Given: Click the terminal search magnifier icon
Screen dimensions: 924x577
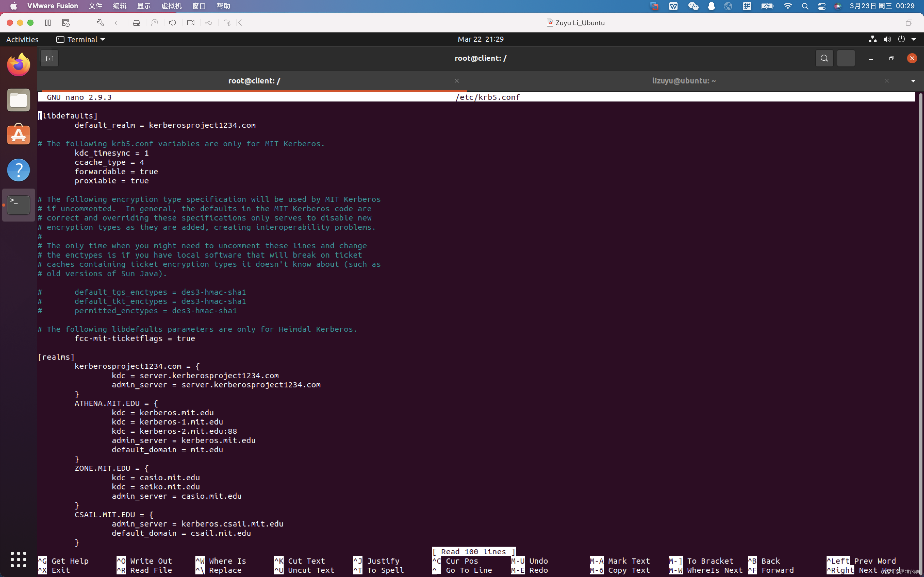Looking at the screenshot, I should coord(824,58).
